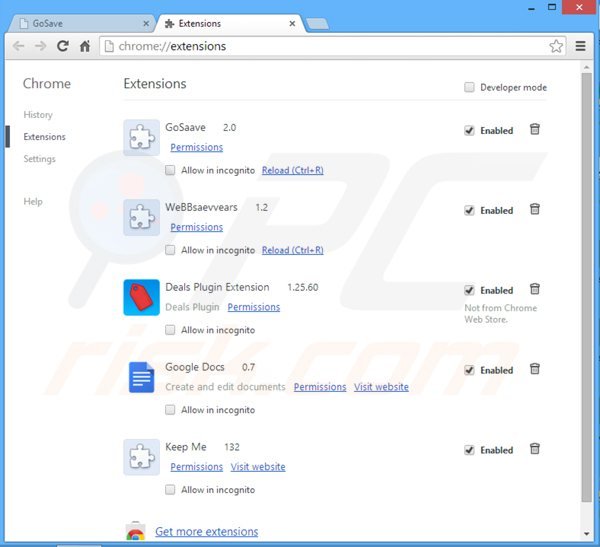Viewport: 600px width, 547px height.
Task: Open a new tab
Action: coord(318,24)
